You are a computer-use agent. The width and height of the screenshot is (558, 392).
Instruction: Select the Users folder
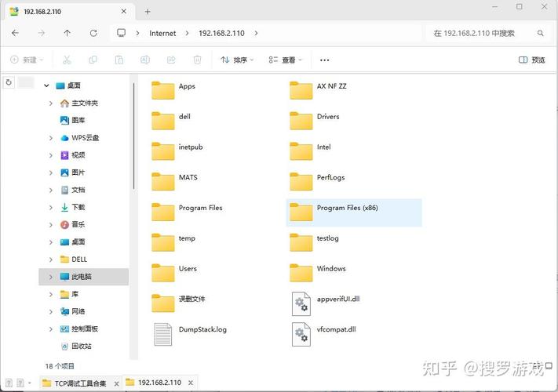(174, 273)
